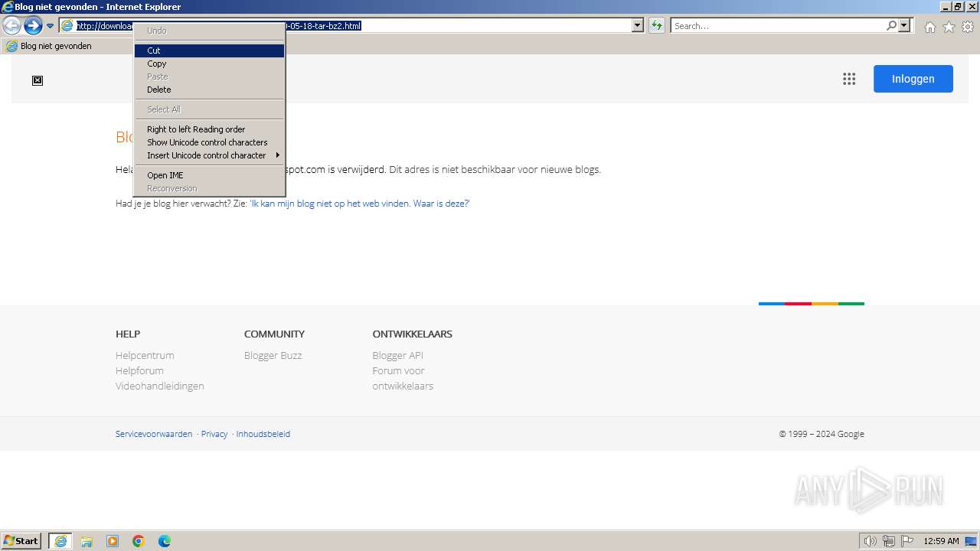Screen dimensions: 980x551
Task: Click the Action Center flag icon
Action: [x=907, y=541]
